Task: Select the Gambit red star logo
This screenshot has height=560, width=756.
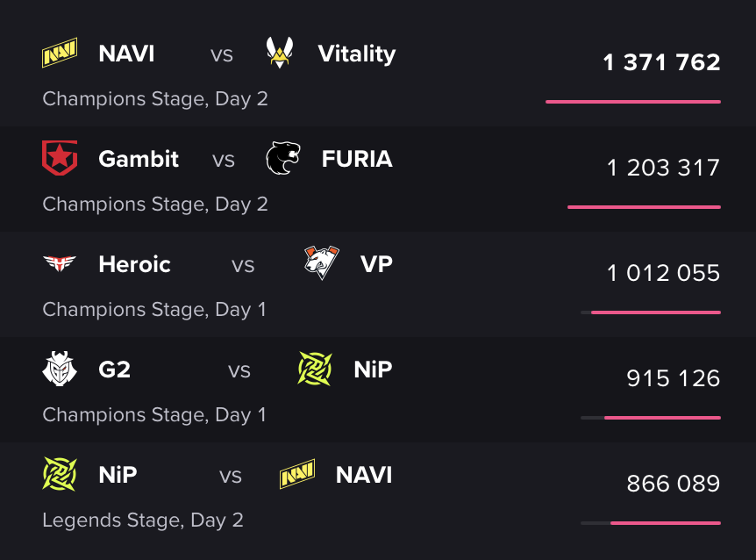Action: 60,158
